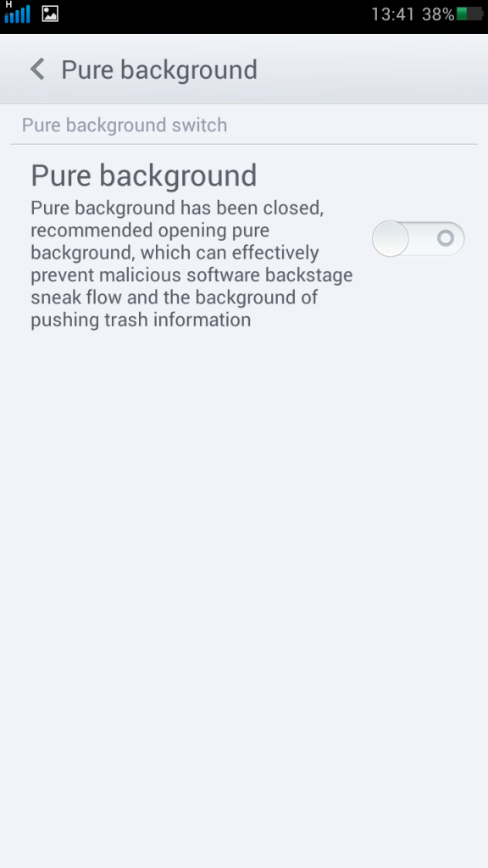The image size is (488, 868).
Task: Tap the 13:41 clock in status bar
Action: click(x=392, y=14)
